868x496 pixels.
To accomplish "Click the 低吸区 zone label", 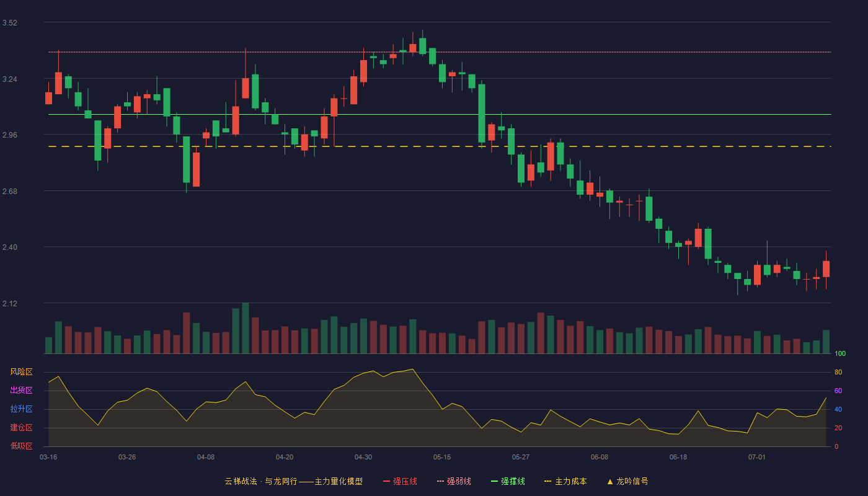I will pyautogui.click(x=21, y=446).
